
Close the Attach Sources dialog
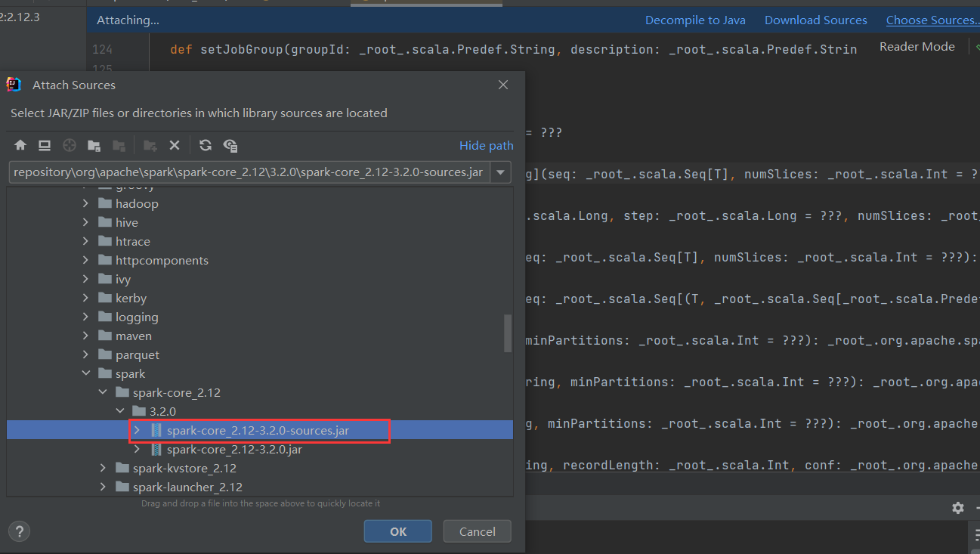(503, 85)
